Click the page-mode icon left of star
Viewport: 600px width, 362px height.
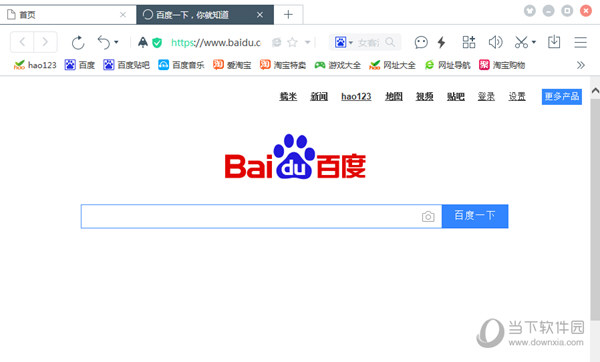tap(276, 42)
